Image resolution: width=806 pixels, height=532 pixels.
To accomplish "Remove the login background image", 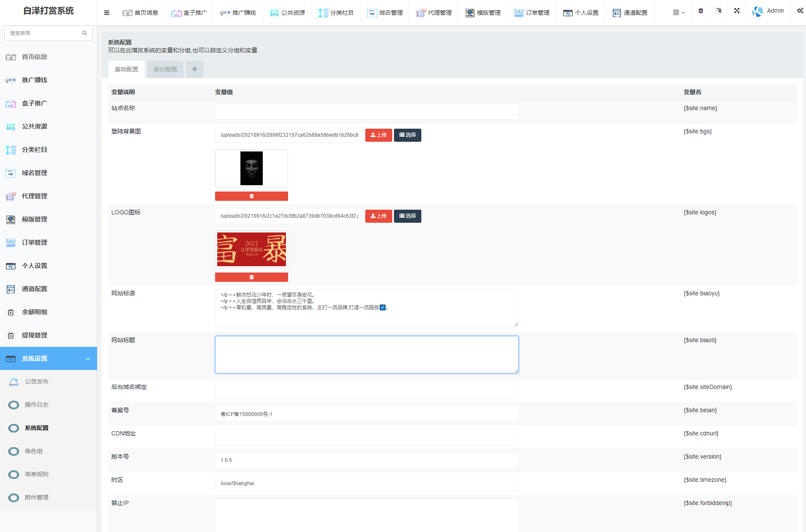I will [251, 196].
